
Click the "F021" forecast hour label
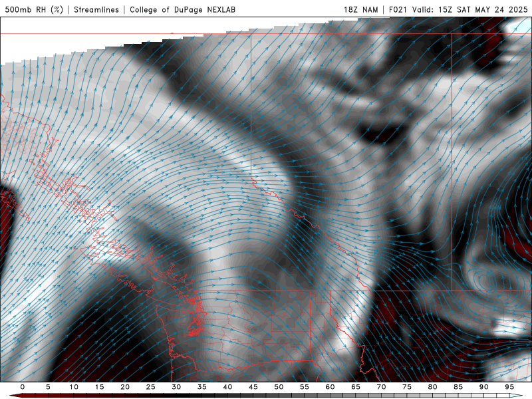(398, 9)
